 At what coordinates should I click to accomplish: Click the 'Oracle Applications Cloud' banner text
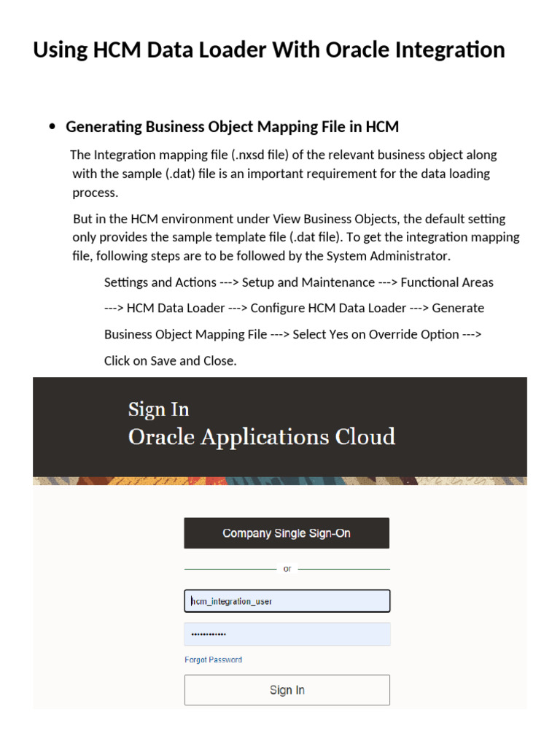click(262, 437)
